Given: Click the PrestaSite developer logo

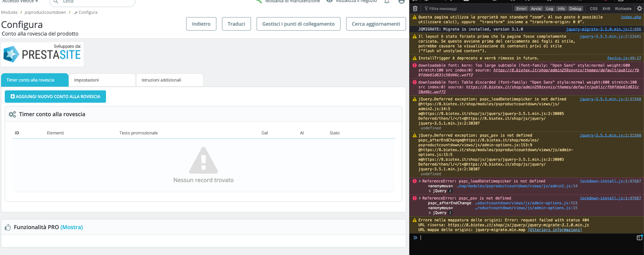Looking at the screenshot, I should click(x=42, y=54).
